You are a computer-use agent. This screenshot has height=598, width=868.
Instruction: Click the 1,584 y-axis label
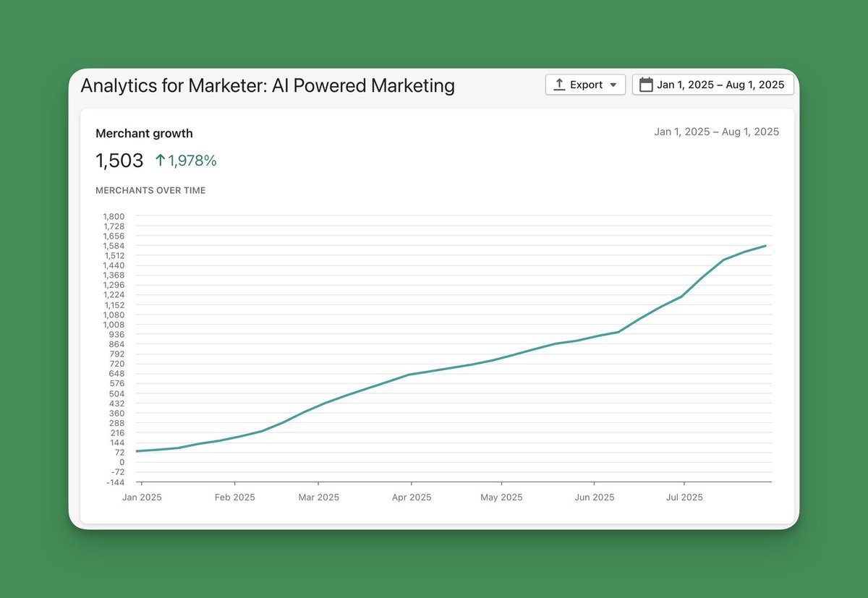[114, 246]
